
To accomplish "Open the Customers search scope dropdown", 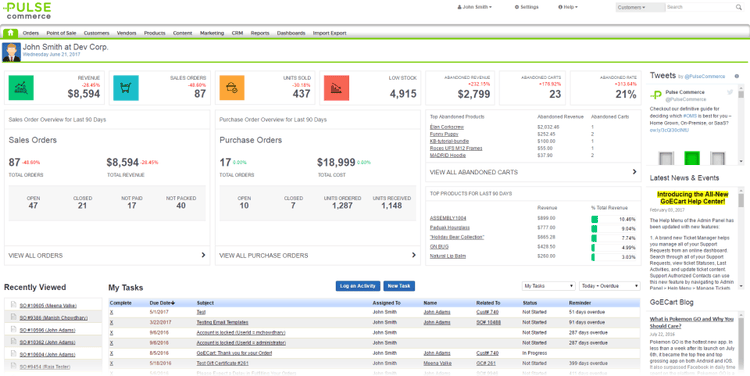I will pyautogui.click(x=640, y=7).
